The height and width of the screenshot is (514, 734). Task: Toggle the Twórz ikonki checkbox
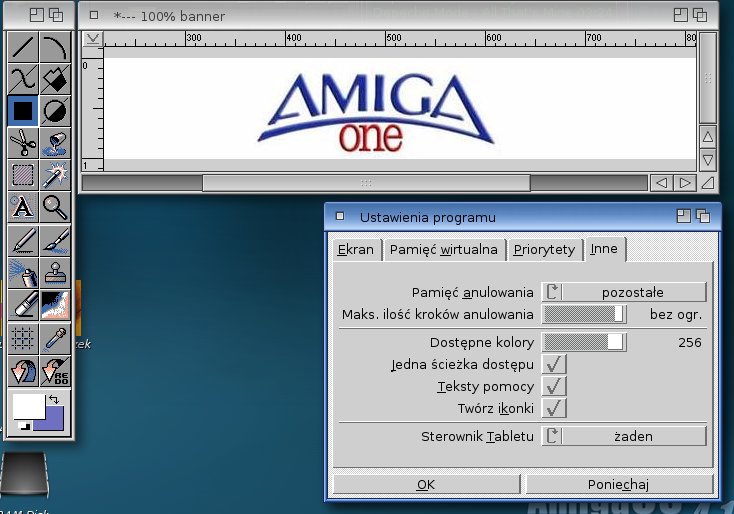point(554,408)
